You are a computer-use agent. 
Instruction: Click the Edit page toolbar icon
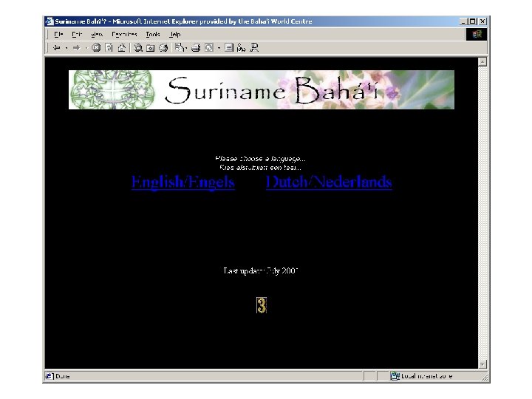tap(209, 48)
